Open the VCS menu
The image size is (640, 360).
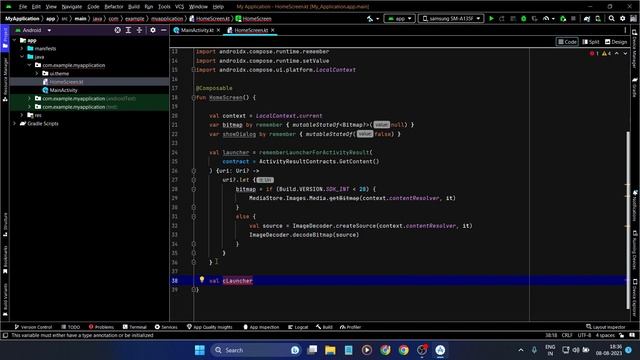179,7
